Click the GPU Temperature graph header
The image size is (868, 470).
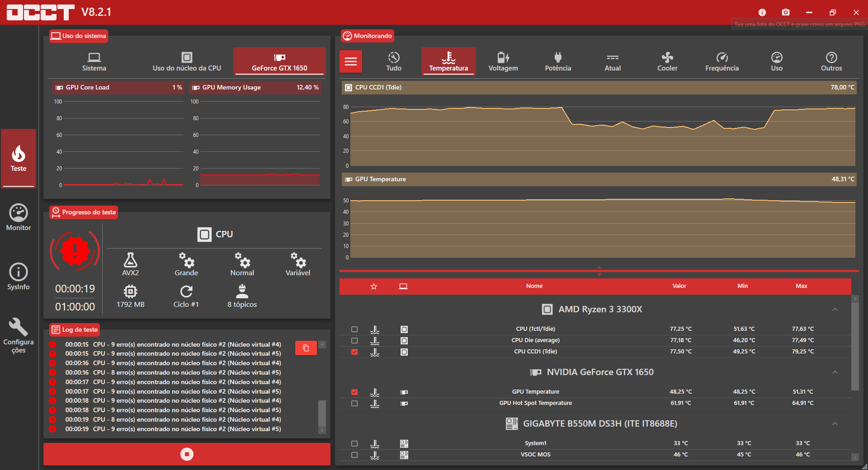tap(599, 179)
